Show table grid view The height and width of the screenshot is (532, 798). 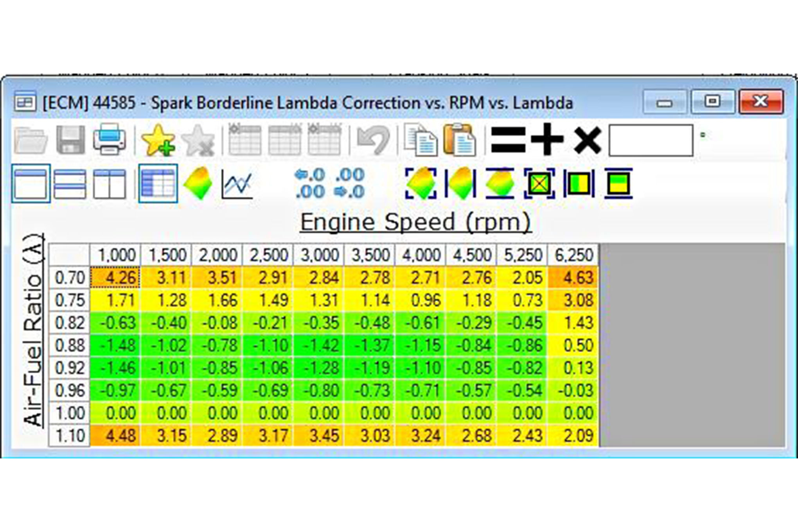158,183
